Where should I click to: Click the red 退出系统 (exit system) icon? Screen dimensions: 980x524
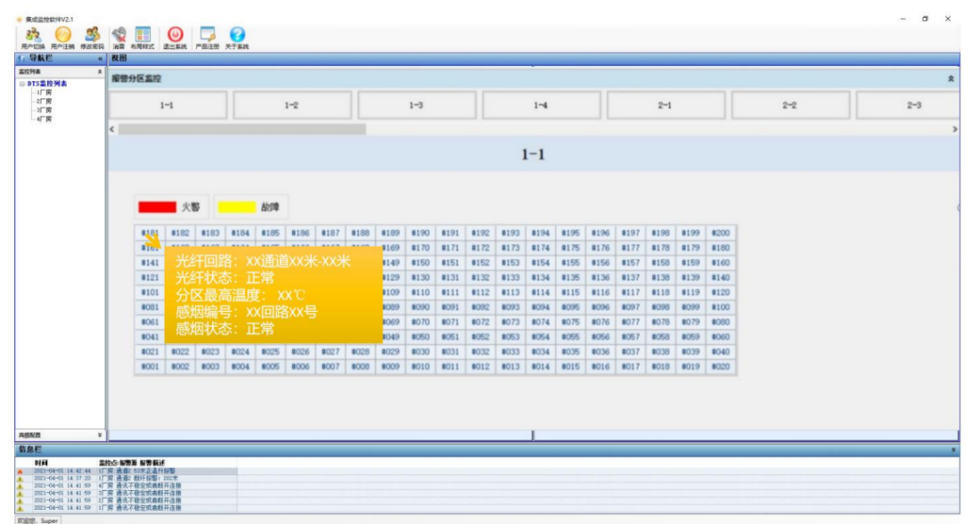175,34
